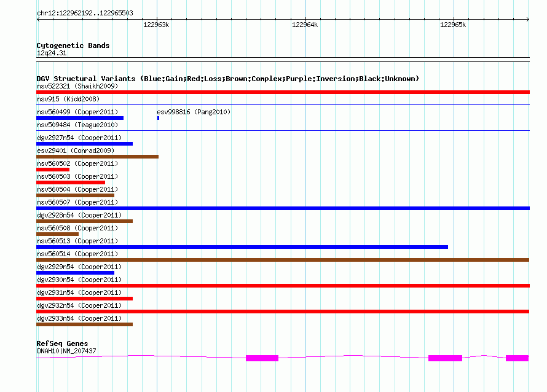Select the dgv2930n54 (Cooper2011) label
547x392 pixels.
(x=79, y=280)
